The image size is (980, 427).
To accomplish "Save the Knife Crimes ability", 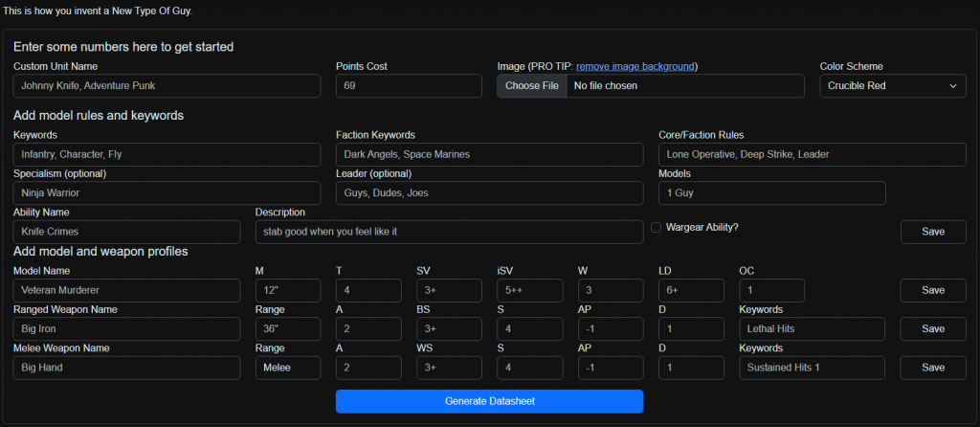I will 932,232.
